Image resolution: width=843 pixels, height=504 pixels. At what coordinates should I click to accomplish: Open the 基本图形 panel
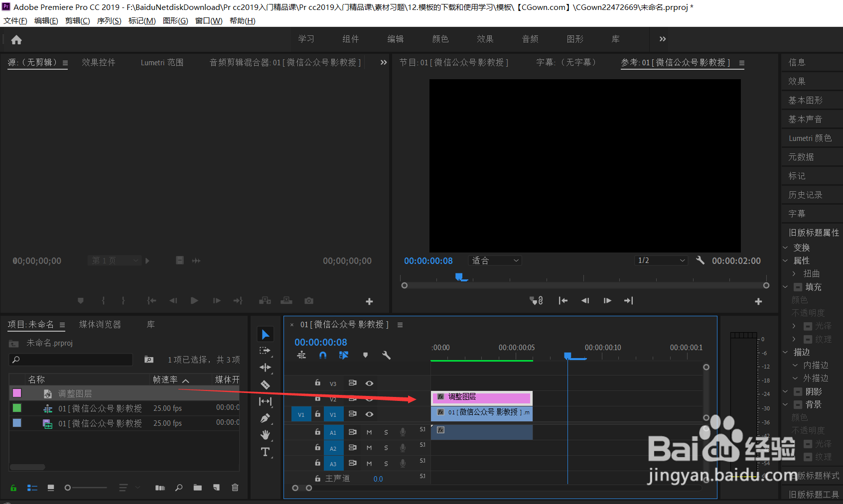pyautogui.click(x=806, y=100)
